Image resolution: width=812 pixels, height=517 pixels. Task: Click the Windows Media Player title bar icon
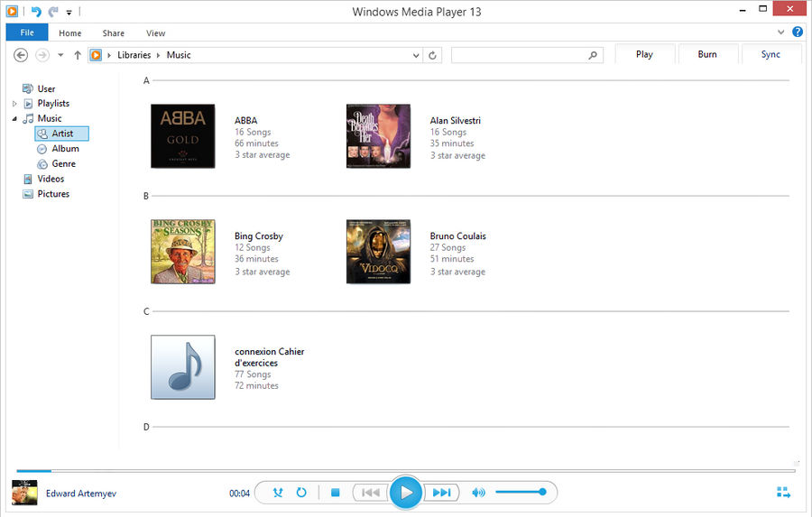[x=12, y=11]
